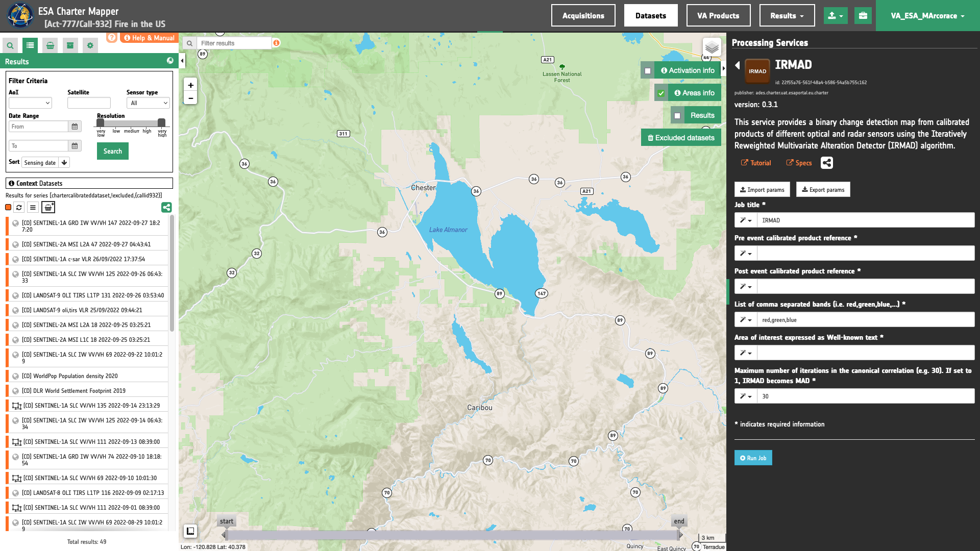The image size is (980, 551).
Task: Open the AoI dropdown
Action: (x=30, y=103)
